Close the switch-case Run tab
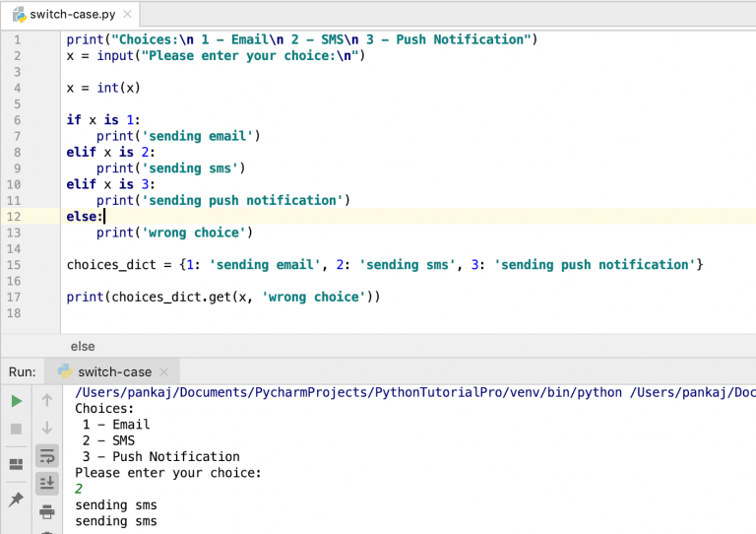The image size is (756, 534). coord(164,371)
